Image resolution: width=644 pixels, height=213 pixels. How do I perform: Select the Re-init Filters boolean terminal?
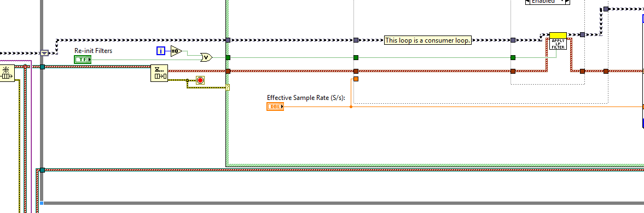click(83, 60)
